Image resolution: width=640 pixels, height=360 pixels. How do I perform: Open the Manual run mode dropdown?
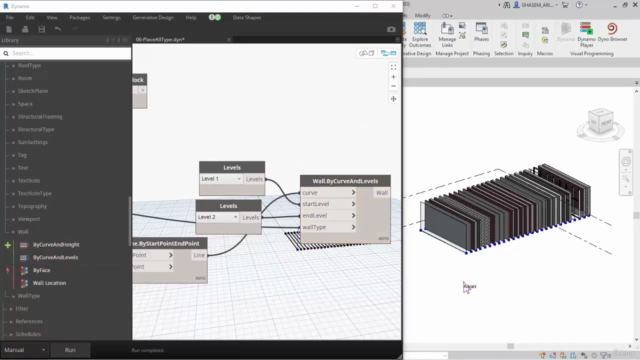coord(24,350)
